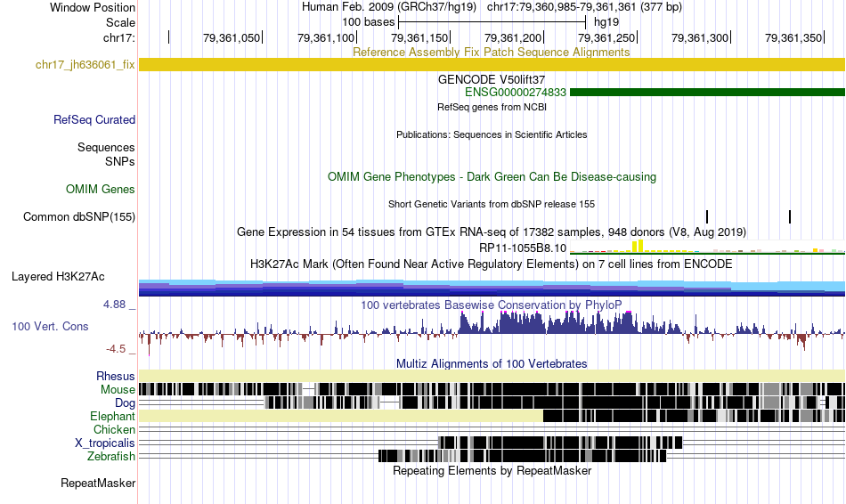Select the Zebrafish alignment row label
This screenshot has height=504, width=846.
pos(111,457)
